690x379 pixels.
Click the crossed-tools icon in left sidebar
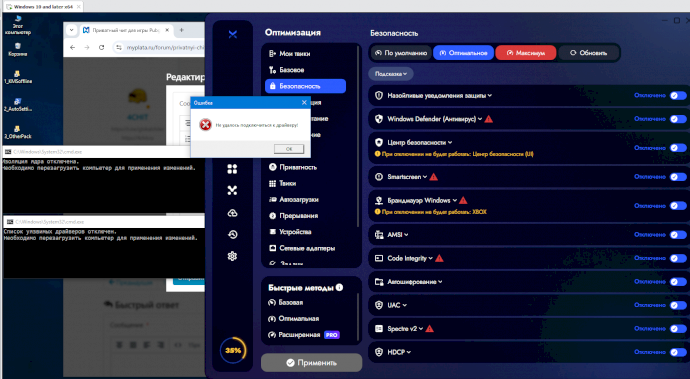(x=232, y=190)
